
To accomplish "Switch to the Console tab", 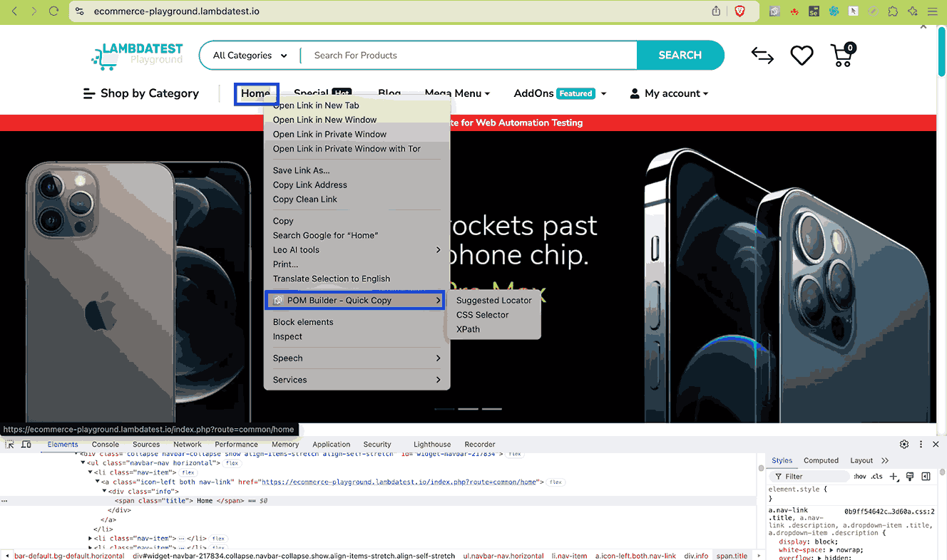I will [x=105, y=444].
